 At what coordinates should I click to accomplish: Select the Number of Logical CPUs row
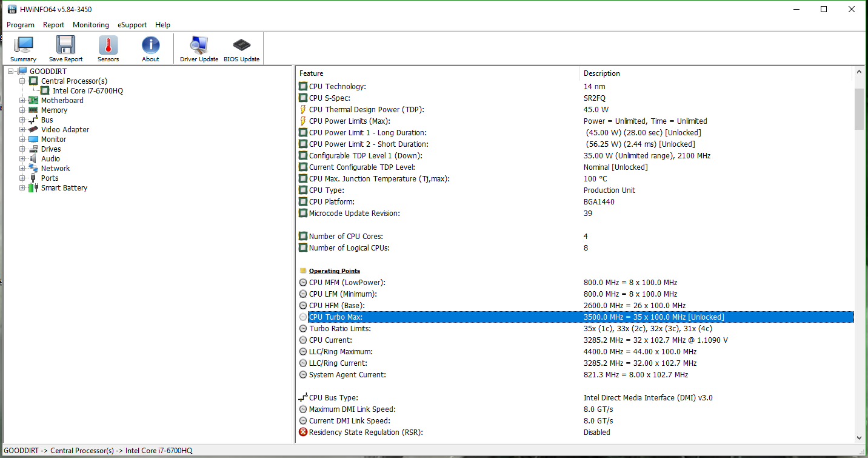click(x=575, y=248)
